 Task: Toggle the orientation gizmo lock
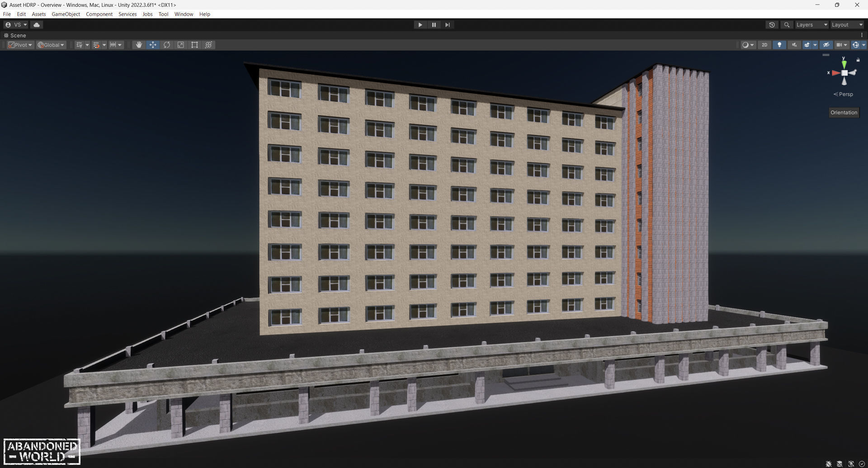point(858,60)
